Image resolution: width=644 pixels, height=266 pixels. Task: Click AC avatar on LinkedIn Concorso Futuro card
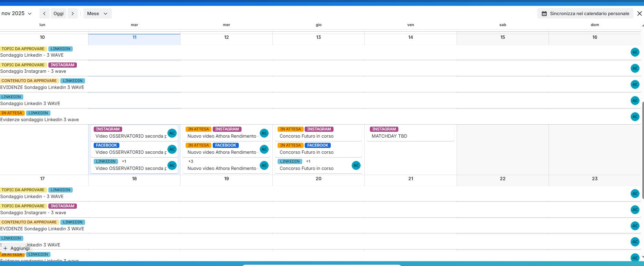tap(356, 165)
